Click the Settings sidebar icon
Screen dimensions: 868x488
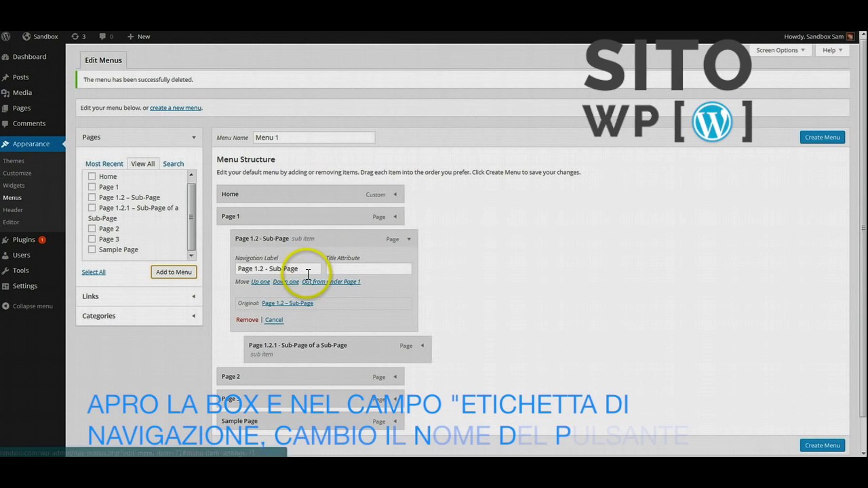pos(5,286)
